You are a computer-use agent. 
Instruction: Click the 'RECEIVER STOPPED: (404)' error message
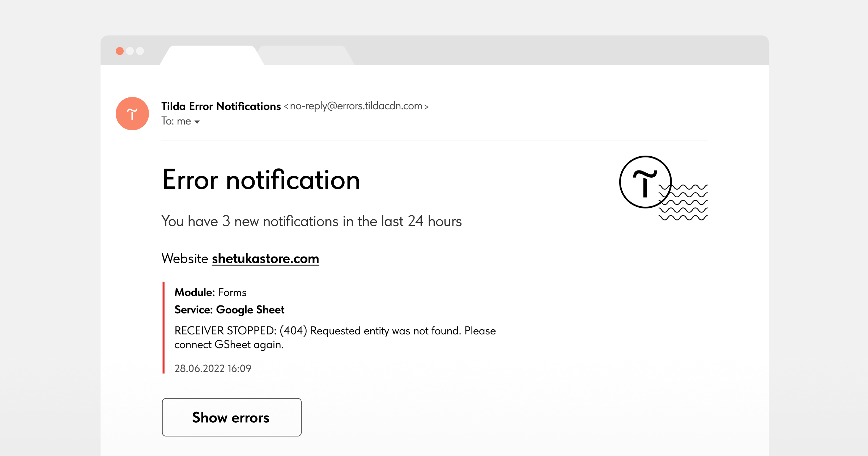(335, 337)
